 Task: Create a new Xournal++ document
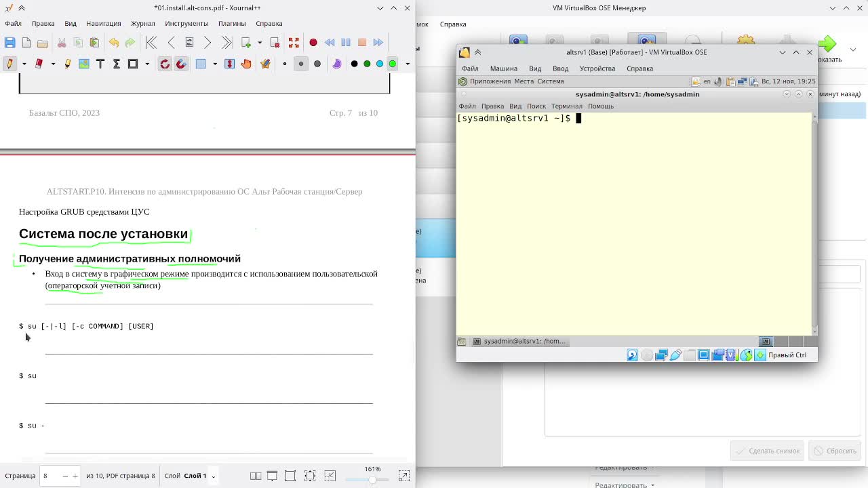coord(26,43)
